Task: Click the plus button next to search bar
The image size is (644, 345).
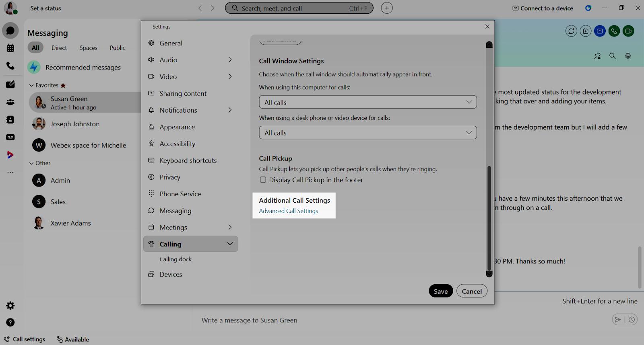Action: (x=387, y=8)
